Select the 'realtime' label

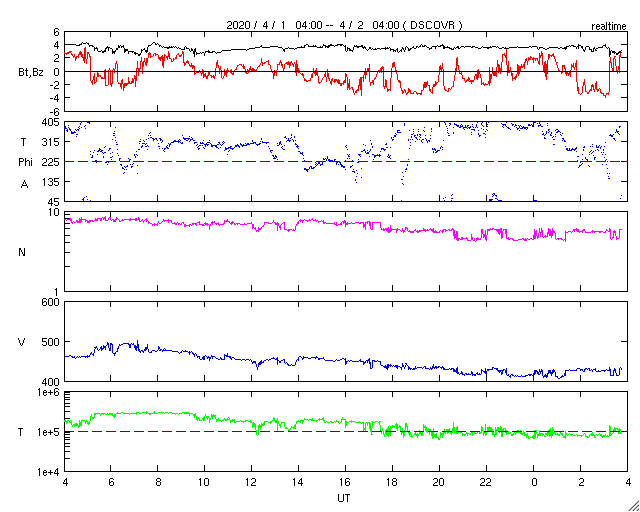coord(609,27)
